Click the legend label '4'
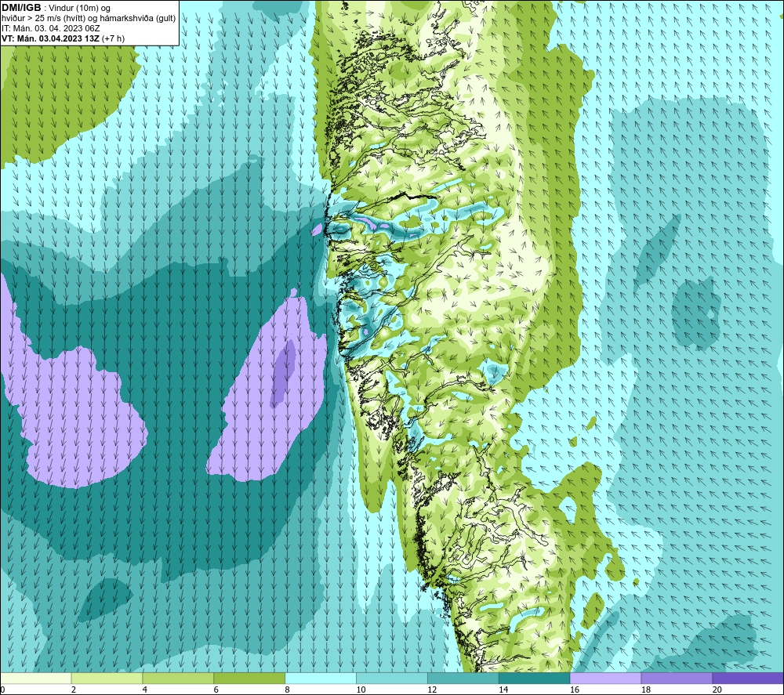 [145, 690]
